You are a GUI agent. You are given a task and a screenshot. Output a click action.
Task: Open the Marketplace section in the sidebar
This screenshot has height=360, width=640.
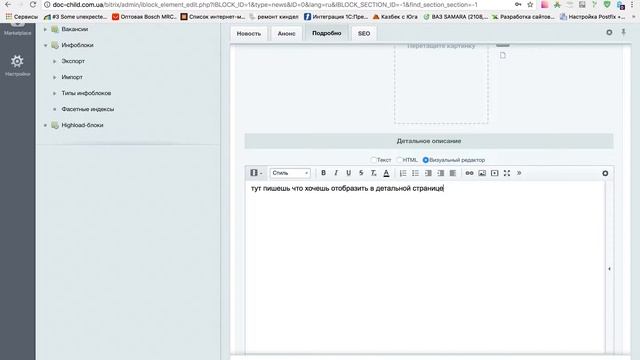pos(17,29)
